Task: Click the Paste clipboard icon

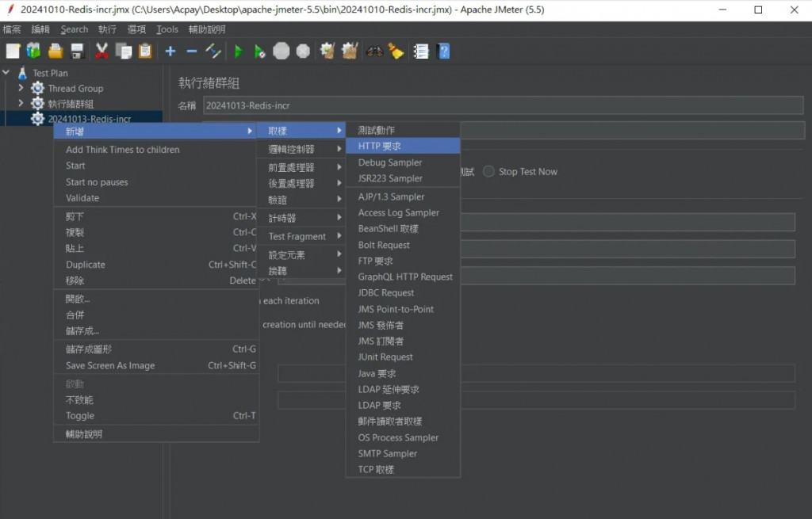Action: click(146, 52)
